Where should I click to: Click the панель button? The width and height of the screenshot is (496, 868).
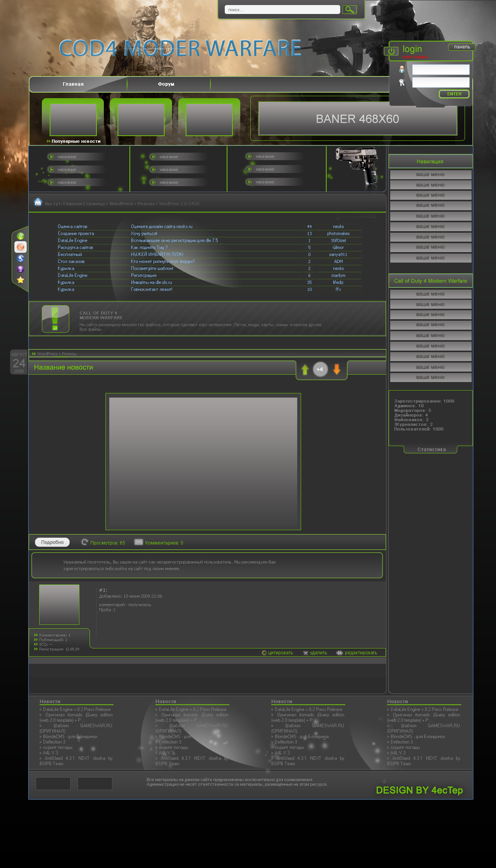tap(462, 47)
